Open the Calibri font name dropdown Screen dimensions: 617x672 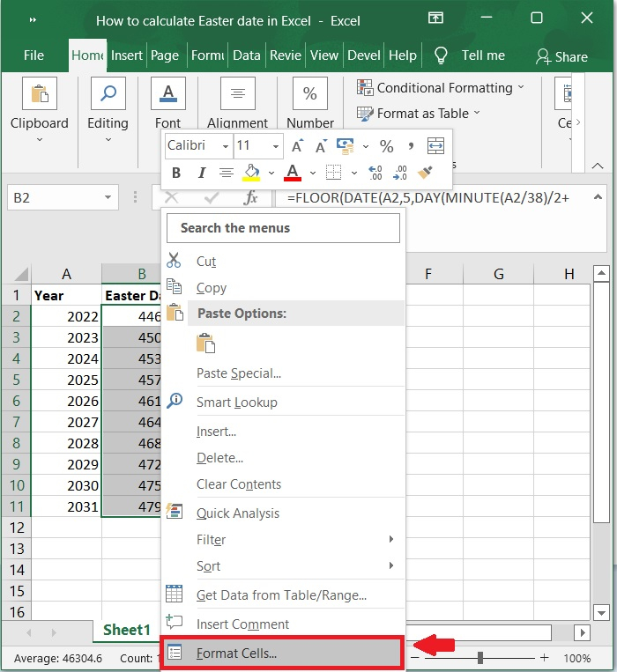click(225, 146)
